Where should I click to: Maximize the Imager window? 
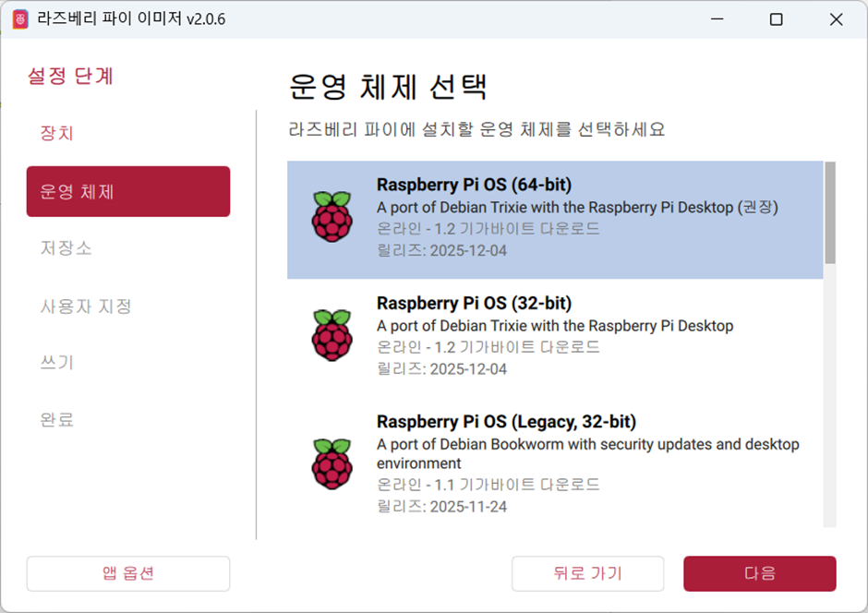tap(776, 19)
